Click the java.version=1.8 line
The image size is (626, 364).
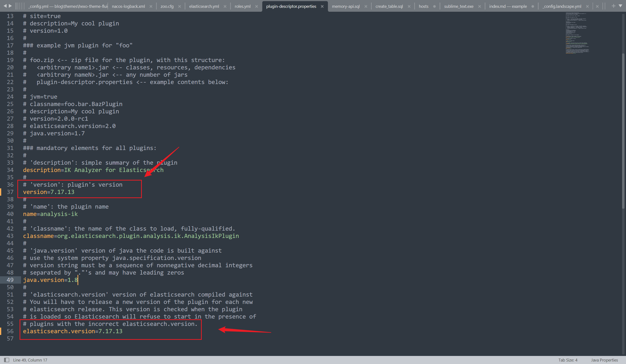[x=50, y=280]
